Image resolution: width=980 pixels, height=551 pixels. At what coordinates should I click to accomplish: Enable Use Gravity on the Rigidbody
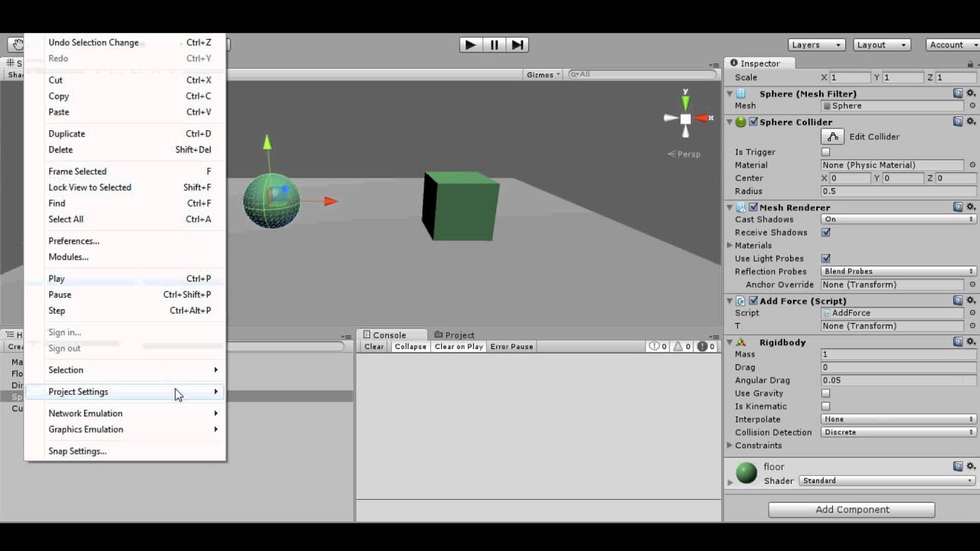825,393
